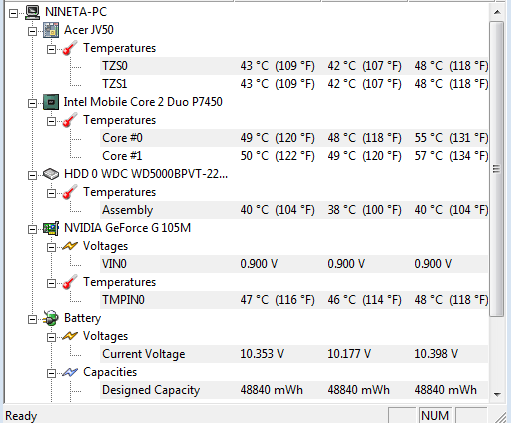The image size is (511, 423).
Task: Click the NVIDIA GeForce graphics card icon
Action: coord(51,228)
